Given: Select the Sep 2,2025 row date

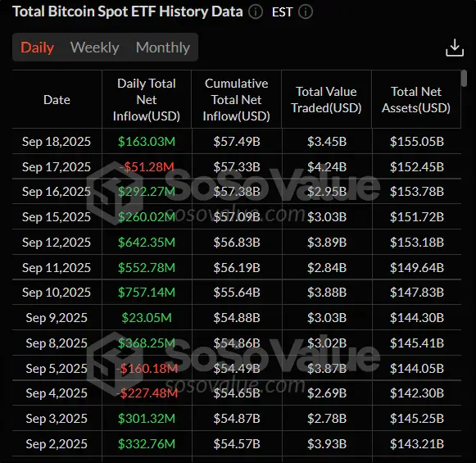Looking at the screenshot, I should 57,444.
